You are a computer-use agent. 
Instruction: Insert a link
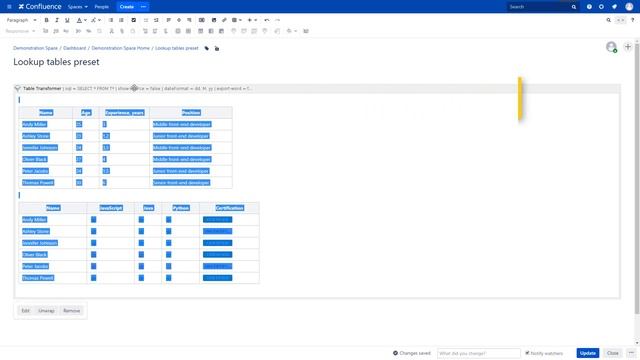coord(224,20)
